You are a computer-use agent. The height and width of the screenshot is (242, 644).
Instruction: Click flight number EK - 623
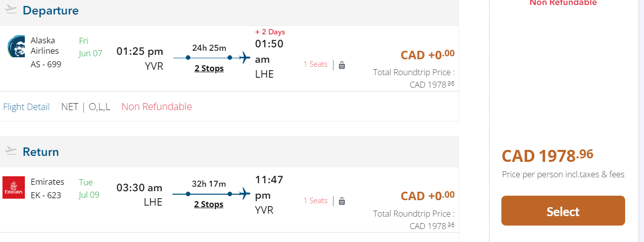(46, 195)
